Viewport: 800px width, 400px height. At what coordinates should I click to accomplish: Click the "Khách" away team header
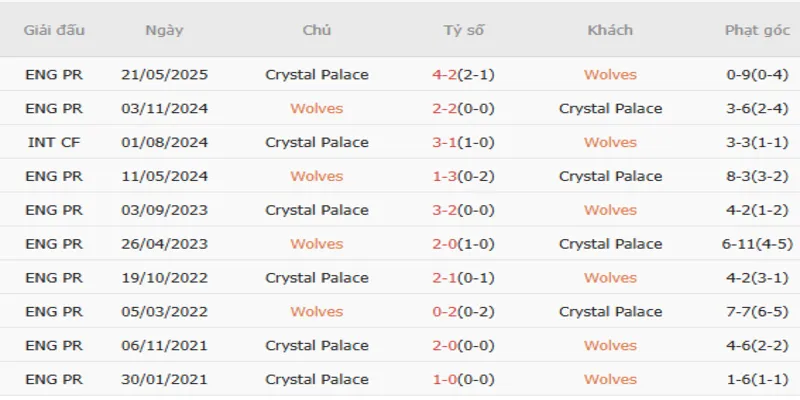610,30
